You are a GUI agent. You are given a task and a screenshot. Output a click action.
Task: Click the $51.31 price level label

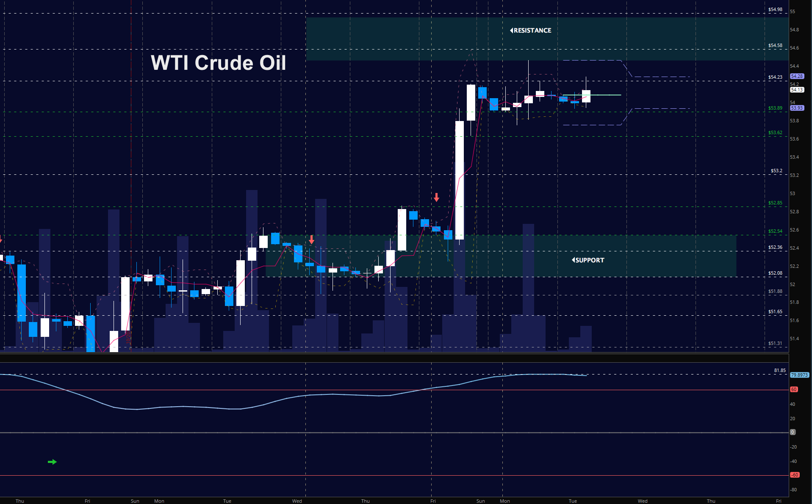(x=775, y=343)
